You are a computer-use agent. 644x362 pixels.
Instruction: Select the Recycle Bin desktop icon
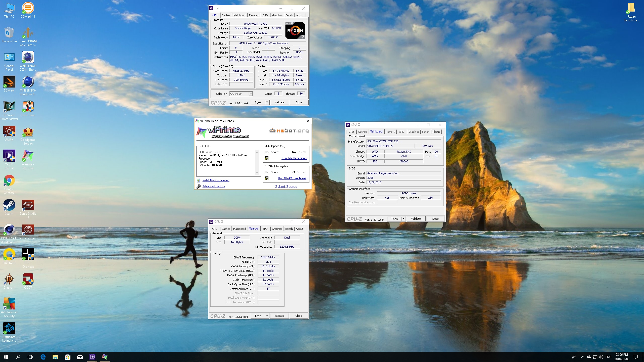9,35
